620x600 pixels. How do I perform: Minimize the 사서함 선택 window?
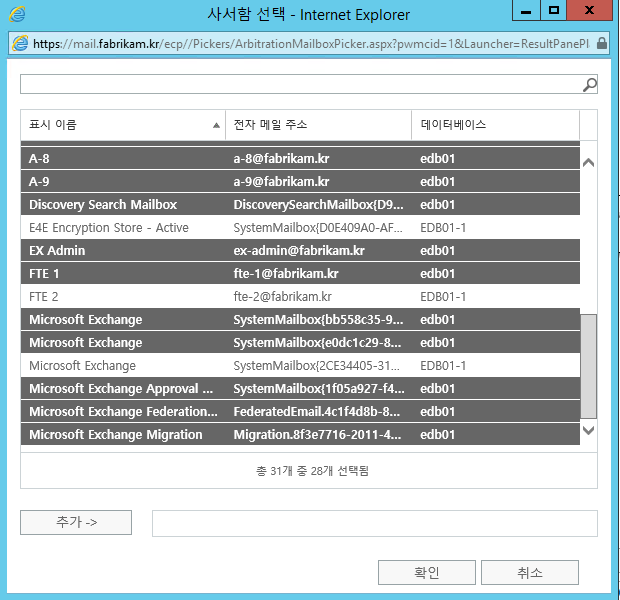[x=526, y=10]
